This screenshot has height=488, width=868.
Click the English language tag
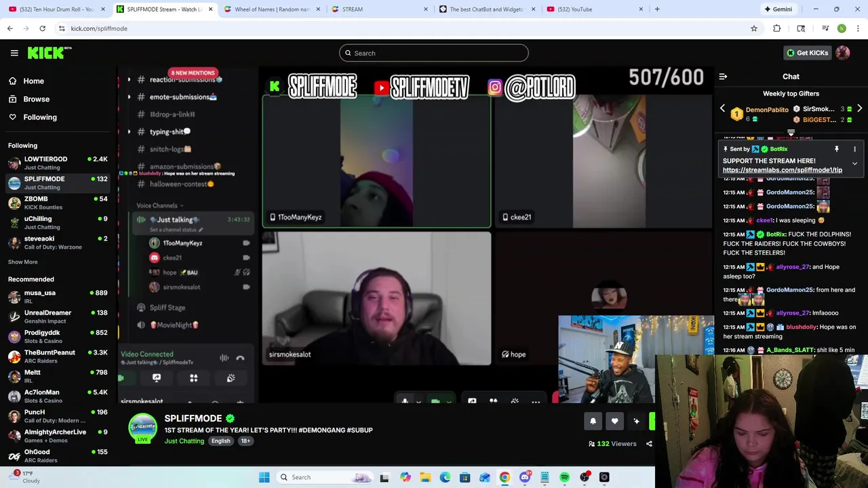pyautogui.click(x=220, y=441)
